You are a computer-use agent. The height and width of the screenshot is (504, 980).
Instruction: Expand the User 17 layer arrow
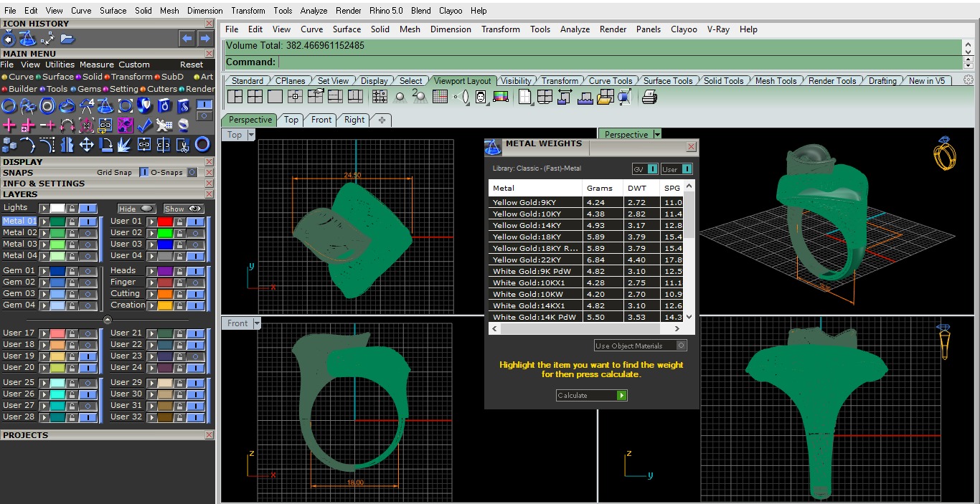(x=44, y=333)
